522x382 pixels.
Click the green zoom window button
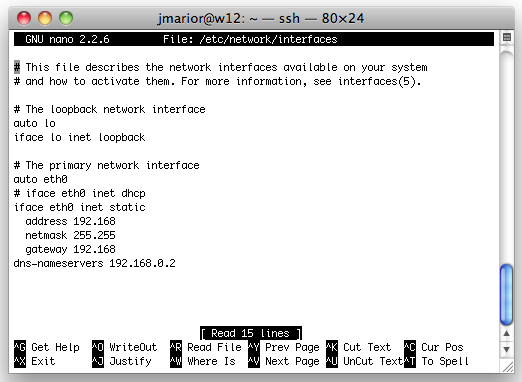coord(66,18)
